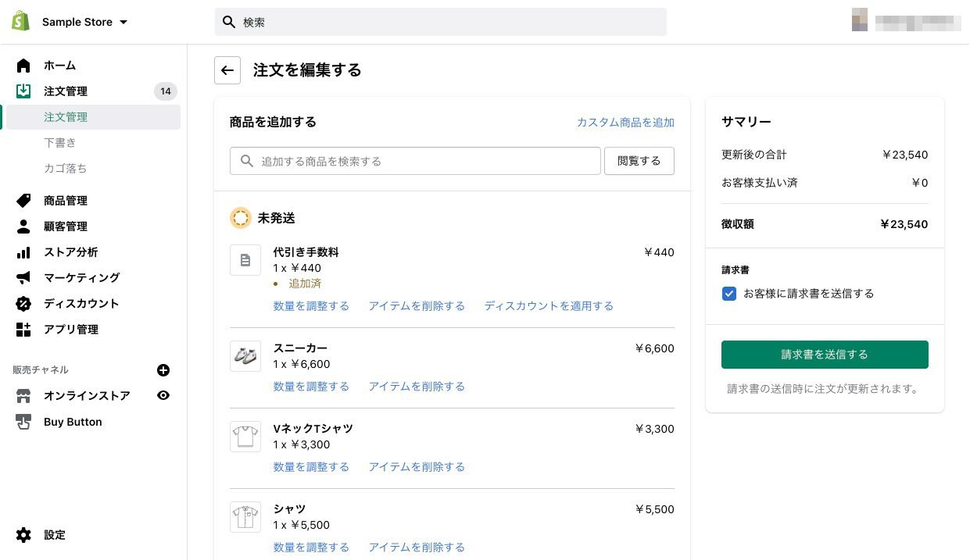970x560 pixels.
Task: Toggle online store preview eye icon
Action: click(163, 396)
